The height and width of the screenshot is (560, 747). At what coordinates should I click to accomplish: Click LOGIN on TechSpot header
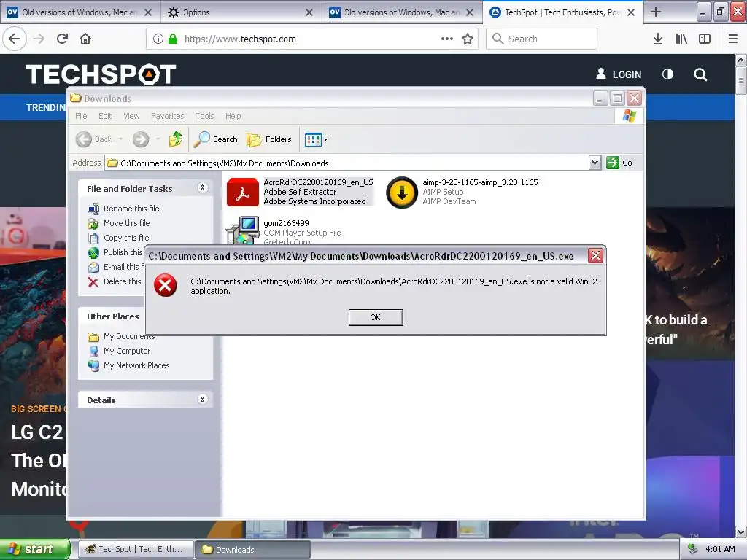pos(619,74)
